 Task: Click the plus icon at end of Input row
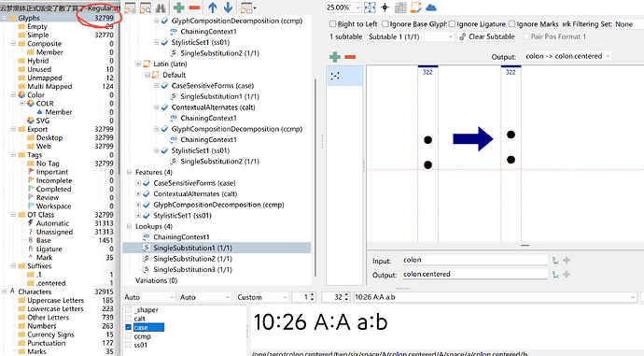[x=567, y=260]
